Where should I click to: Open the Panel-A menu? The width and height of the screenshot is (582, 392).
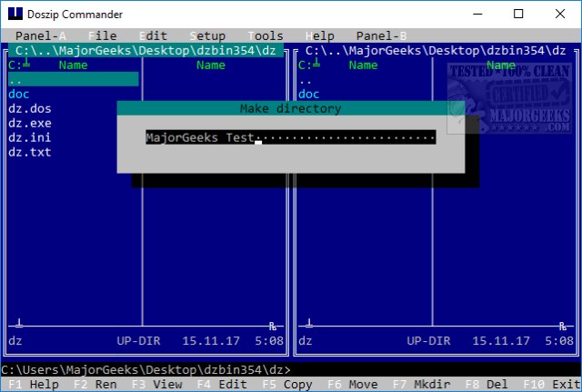pyautogui.click(x=40, y=36)
